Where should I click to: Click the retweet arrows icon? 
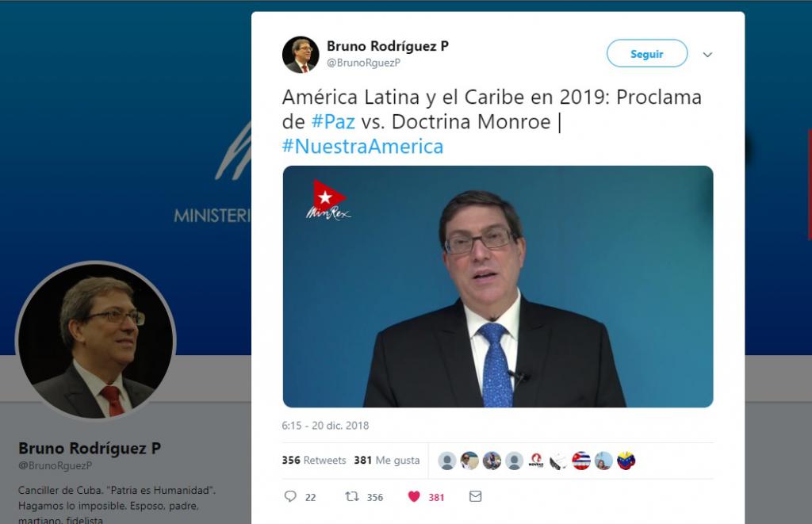click(x=352, y=496)
